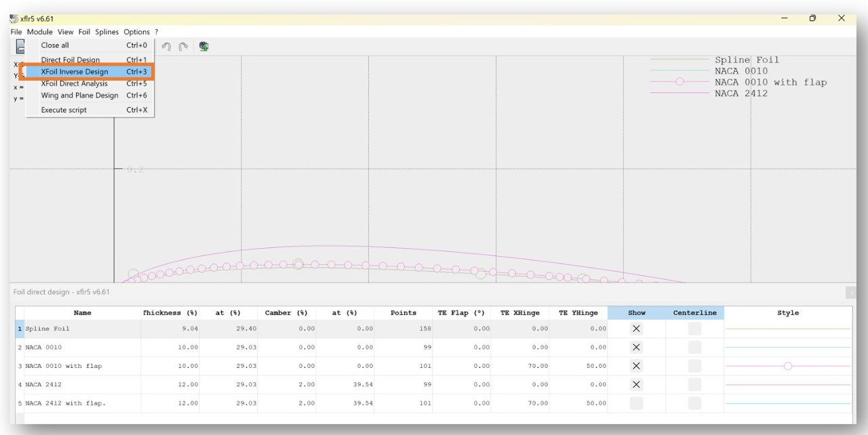
Task: Open Wing and Plane Design module
Action: [79, 96]
